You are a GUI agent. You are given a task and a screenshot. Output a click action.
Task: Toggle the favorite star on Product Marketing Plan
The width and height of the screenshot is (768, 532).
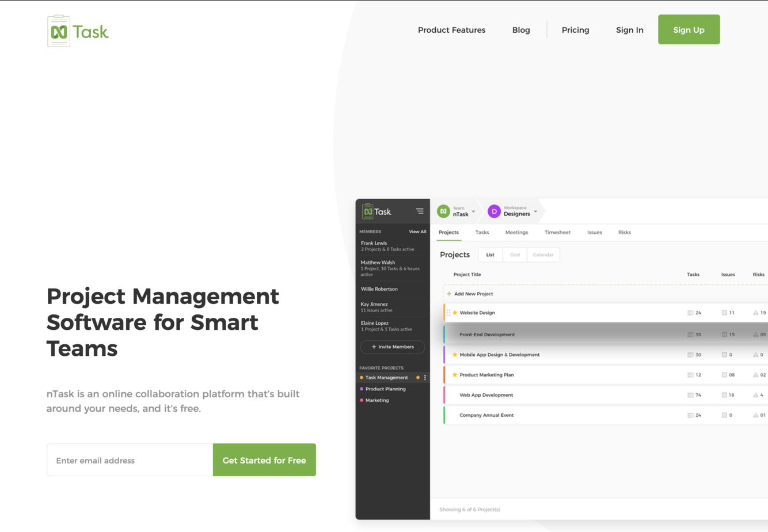tap(455, 375)
